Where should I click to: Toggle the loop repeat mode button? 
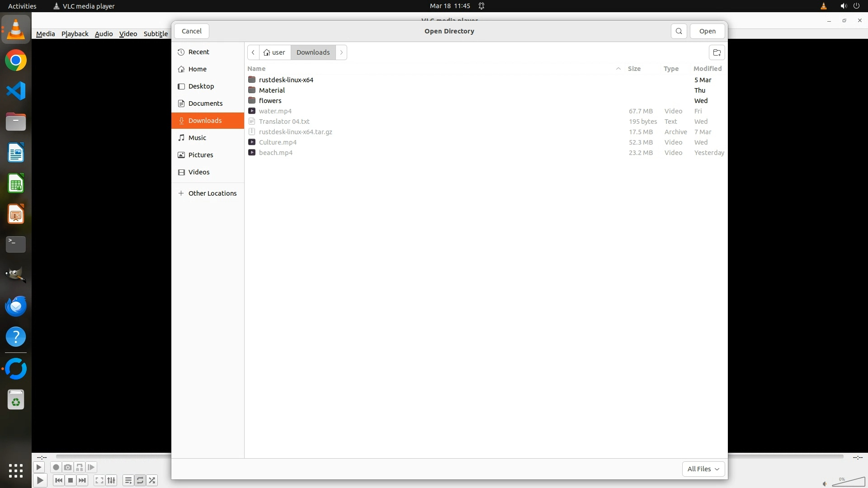pyautogui.click(x=140, y=480)
